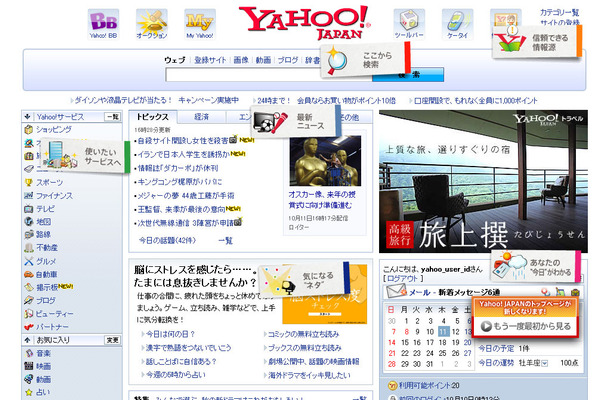Screen dimensions: 610x400
Task: Open the メール new messages link
Action: (454, 292)
